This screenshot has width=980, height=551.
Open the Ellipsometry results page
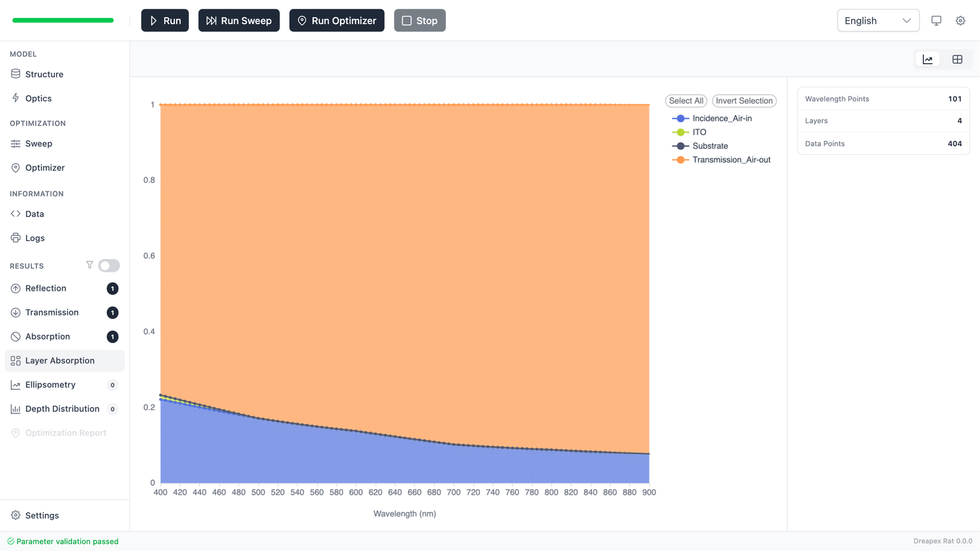click(x=50, y=385)
